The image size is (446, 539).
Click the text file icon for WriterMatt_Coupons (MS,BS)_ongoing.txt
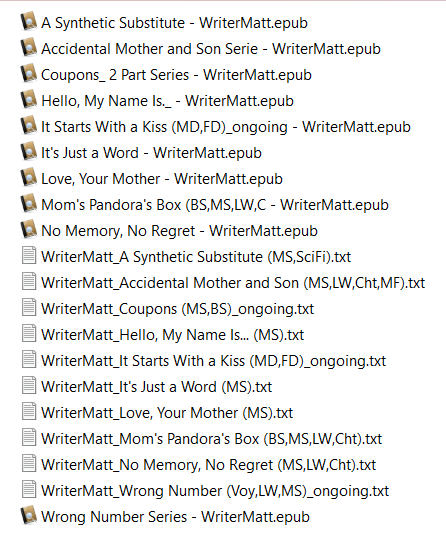click(x=29, y=308)
